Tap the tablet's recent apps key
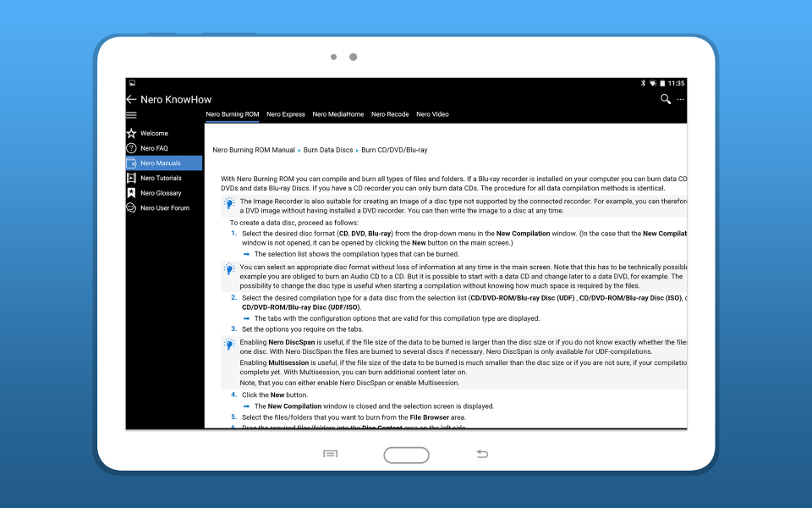812x508 pixels. (331, 455)
